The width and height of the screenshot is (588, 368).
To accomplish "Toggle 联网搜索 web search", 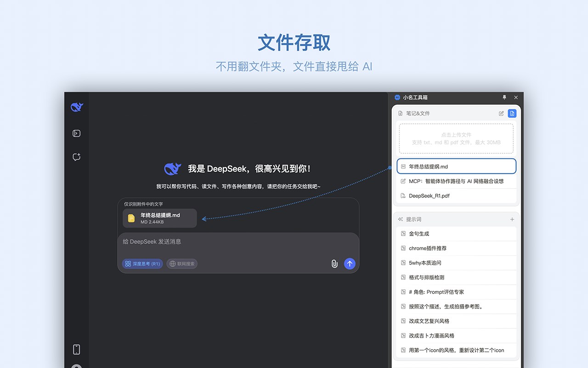I will pos(182,264).
